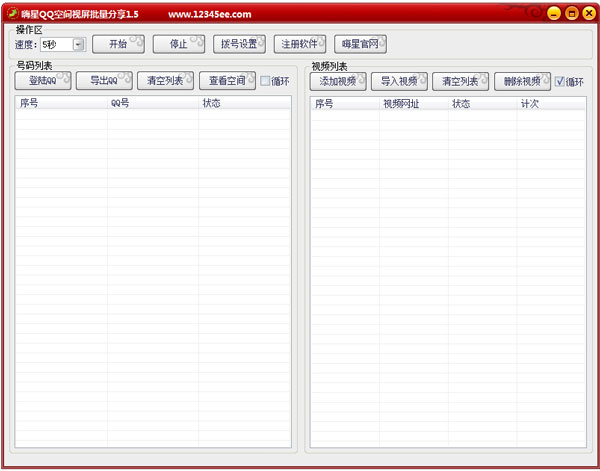This screenshot has width=600, height=471.
Task: Clear the 号码列表 with 清空列表
Action: (165, 81)
